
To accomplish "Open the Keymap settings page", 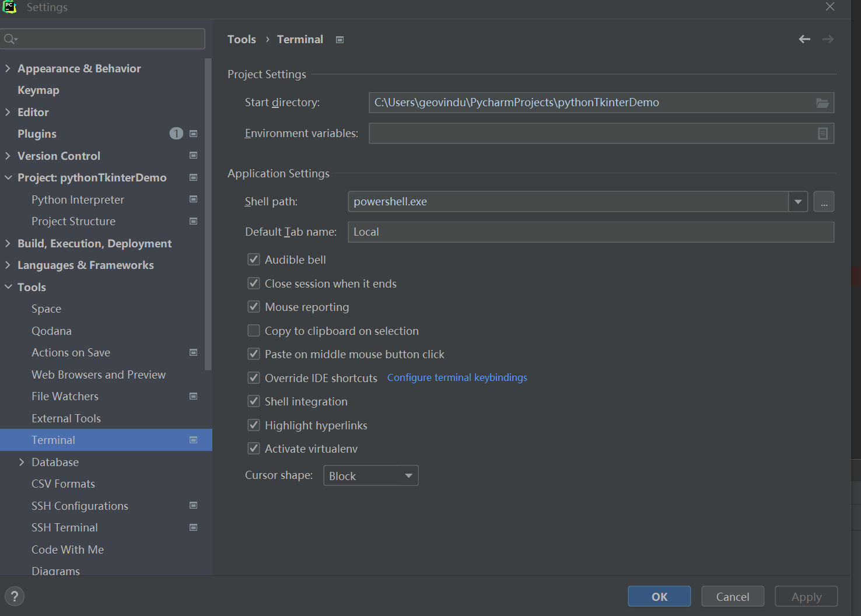I will (38, 90).
